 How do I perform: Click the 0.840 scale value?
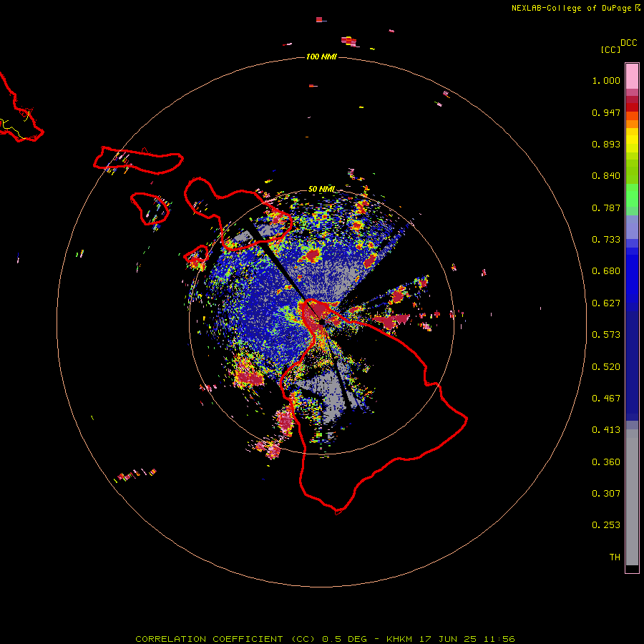(606, 176)
